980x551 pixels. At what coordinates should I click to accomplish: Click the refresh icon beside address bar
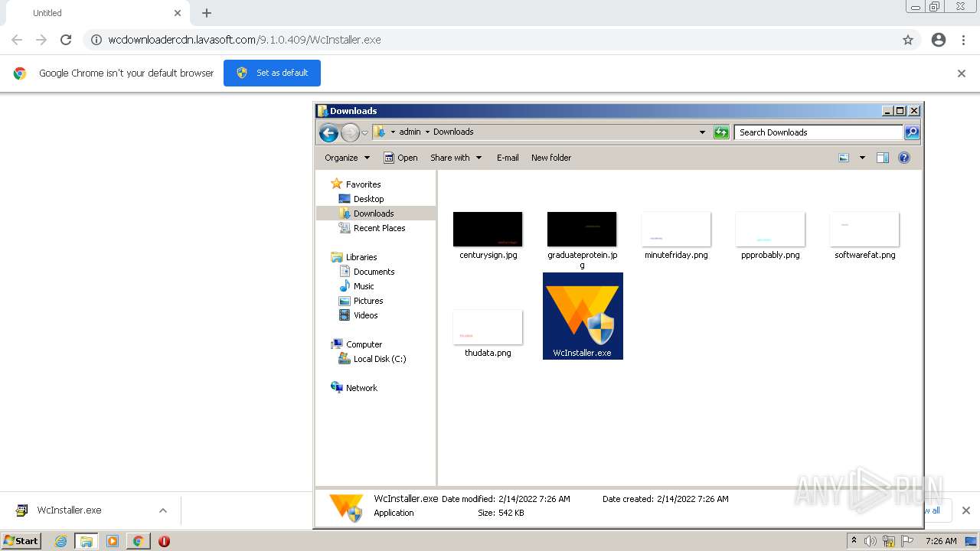pyautogui.click(x=721, y=132)
